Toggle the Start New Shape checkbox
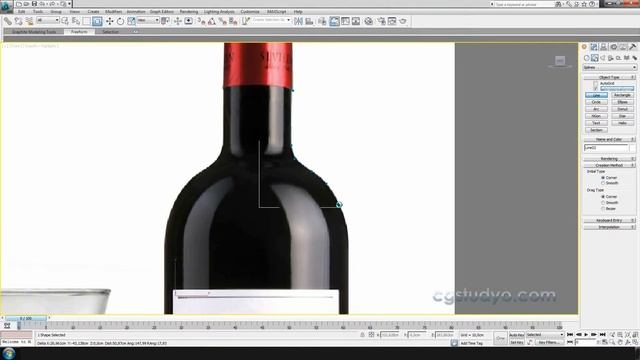Screen dimensions: 640x360 click(596, 89)
